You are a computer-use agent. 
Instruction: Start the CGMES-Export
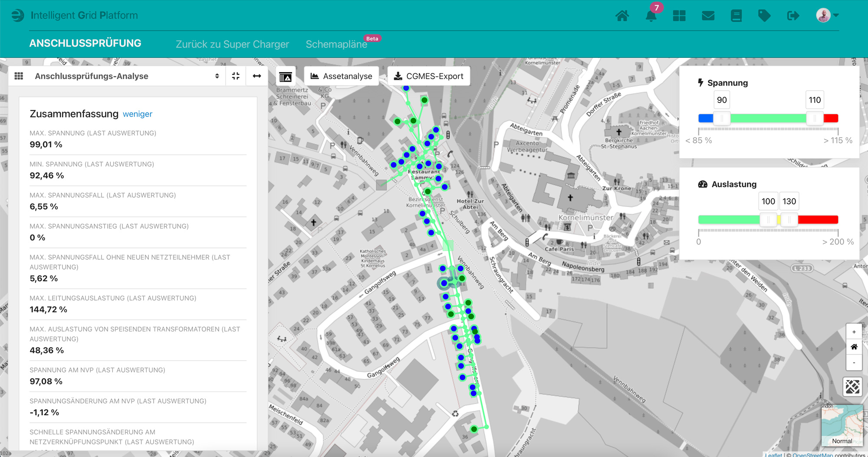tap(429, 76)
